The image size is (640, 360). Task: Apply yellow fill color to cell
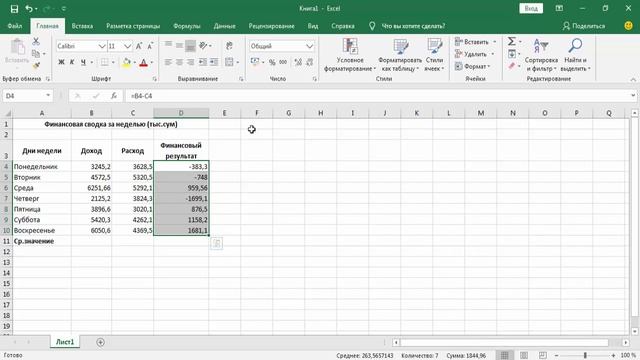tap(127, 62)
